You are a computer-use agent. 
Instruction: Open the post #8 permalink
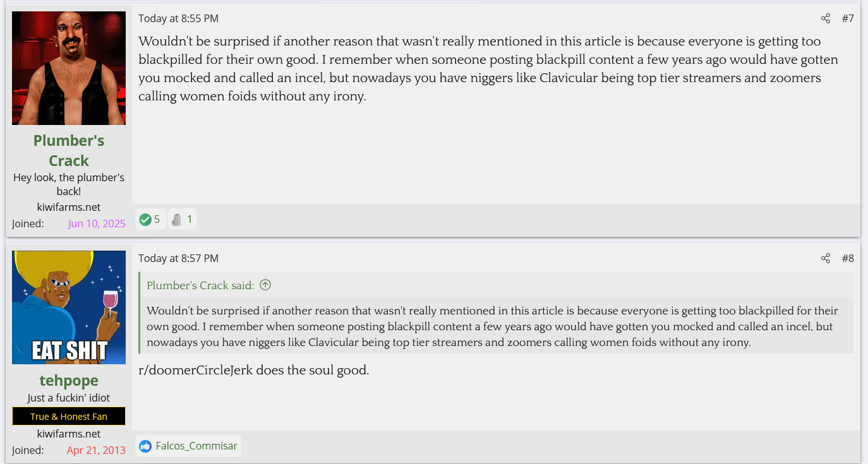pos(847,258)
